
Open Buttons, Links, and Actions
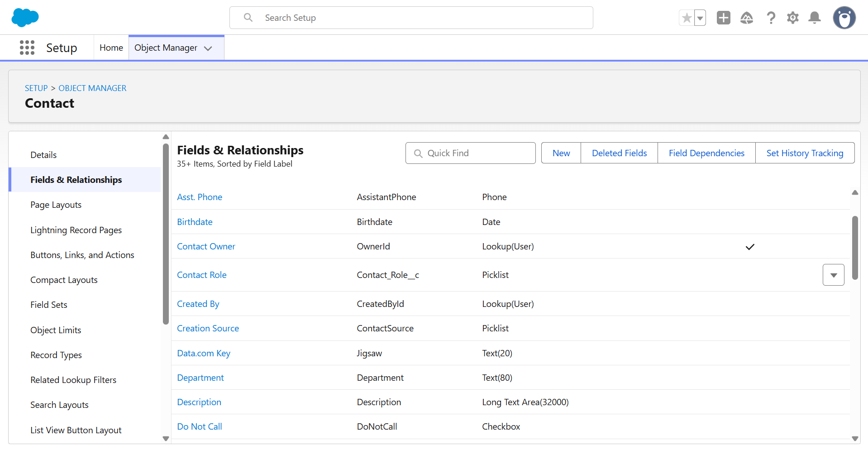[85, 255]
